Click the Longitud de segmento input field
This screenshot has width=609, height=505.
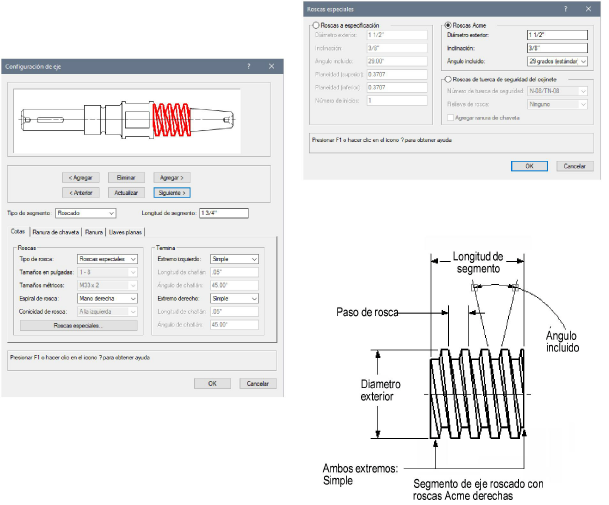pos(224,213)
